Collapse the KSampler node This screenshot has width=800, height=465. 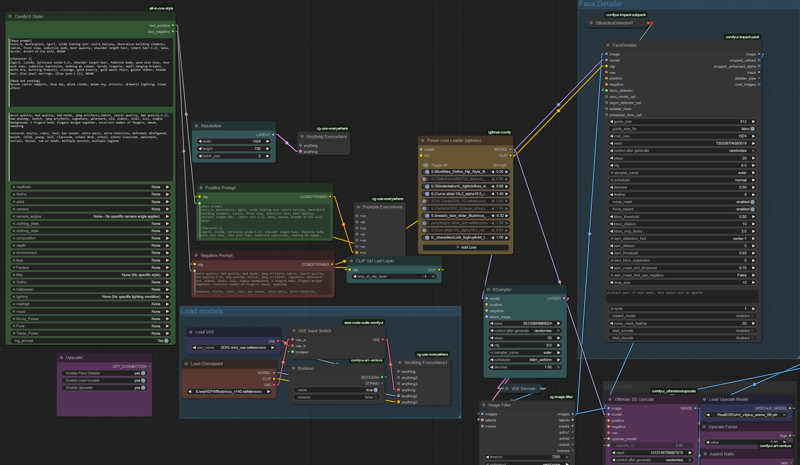click(487, 289)
